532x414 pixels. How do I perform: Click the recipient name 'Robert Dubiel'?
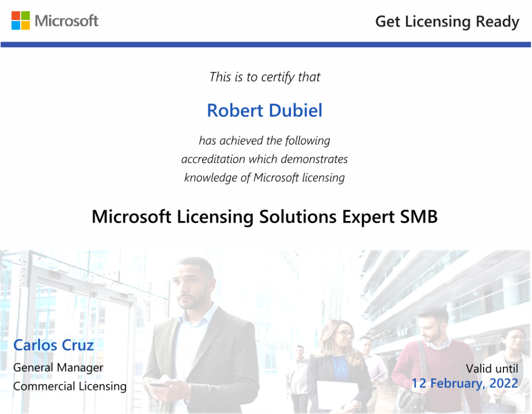click(264, 110)
